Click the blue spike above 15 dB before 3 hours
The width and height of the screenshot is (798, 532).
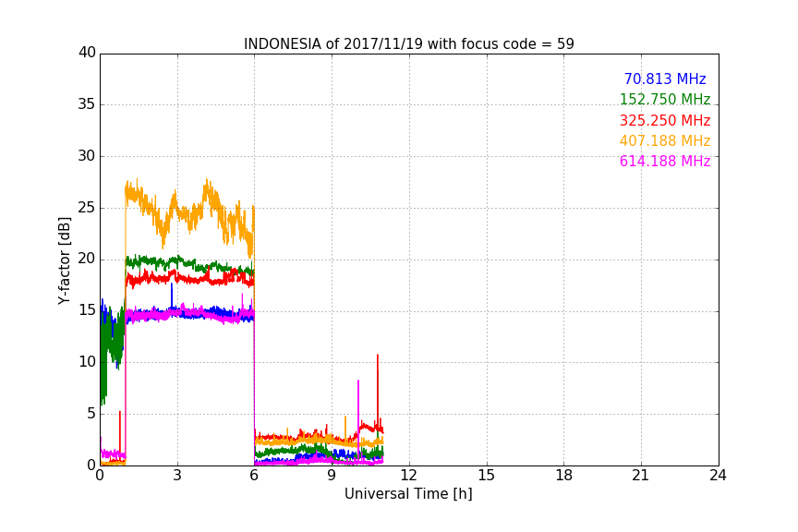172,284
